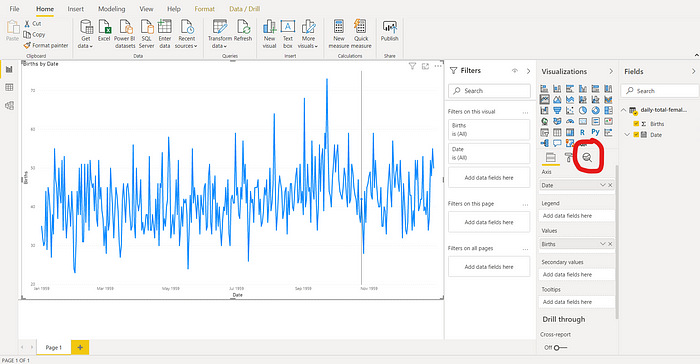
Task: Select the donut chart visualization
Action: tap(596, 110)
